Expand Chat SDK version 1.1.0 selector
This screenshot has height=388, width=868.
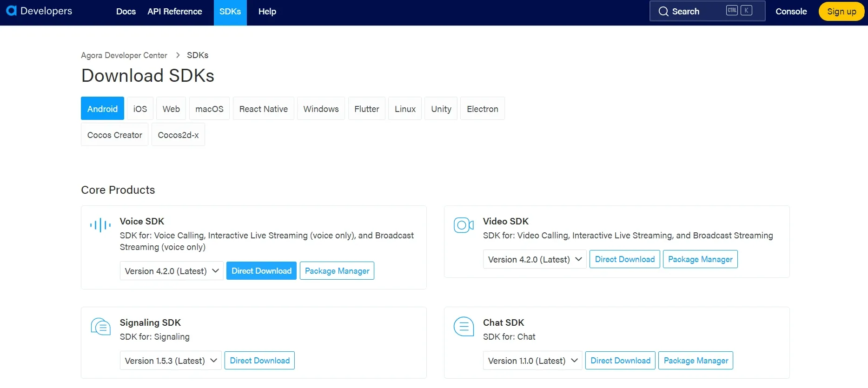point(533,361)
